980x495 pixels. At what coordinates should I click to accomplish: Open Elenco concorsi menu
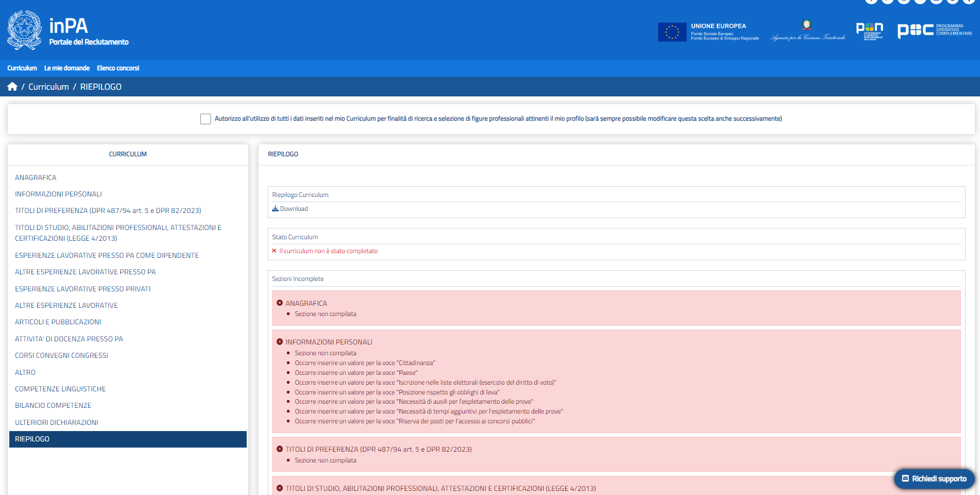pos(118,68)
